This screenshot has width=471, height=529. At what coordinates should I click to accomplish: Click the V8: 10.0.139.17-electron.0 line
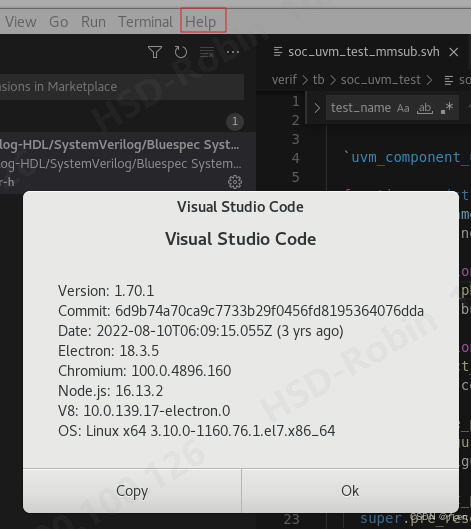tap(144, 411)
